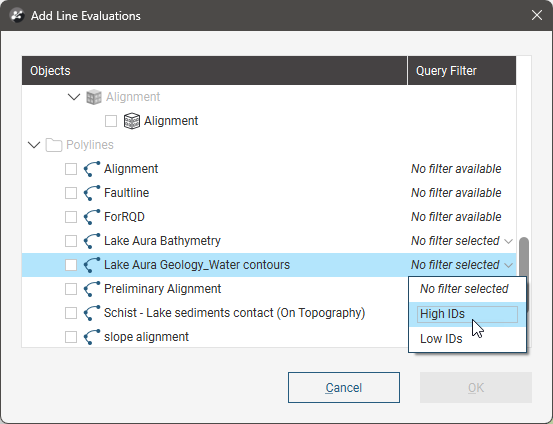Click the slope alignment polyline icon
Screen dimensions: 553x424
(x=92, y=337)
